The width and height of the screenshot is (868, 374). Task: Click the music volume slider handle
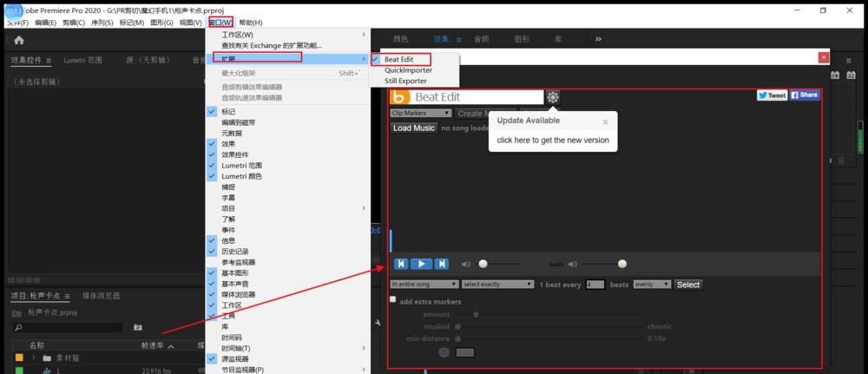[483, 264]
